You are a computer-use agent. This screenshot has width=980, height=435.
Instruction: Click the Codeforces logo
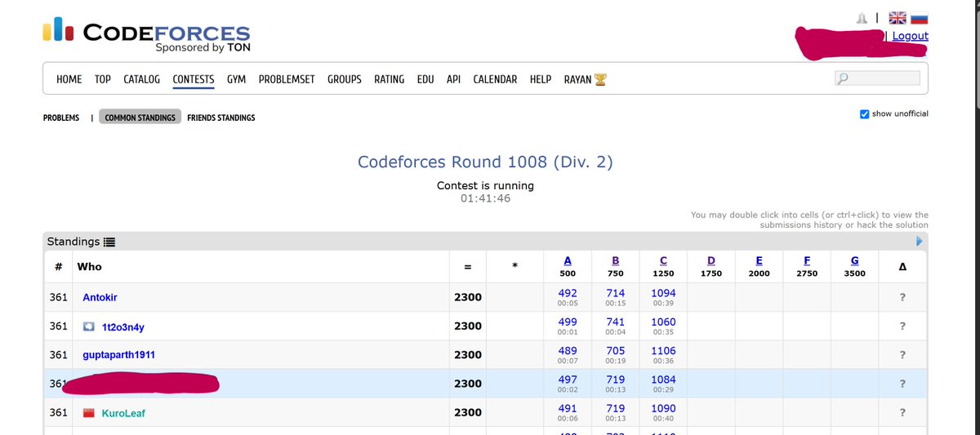click(146, 37)
